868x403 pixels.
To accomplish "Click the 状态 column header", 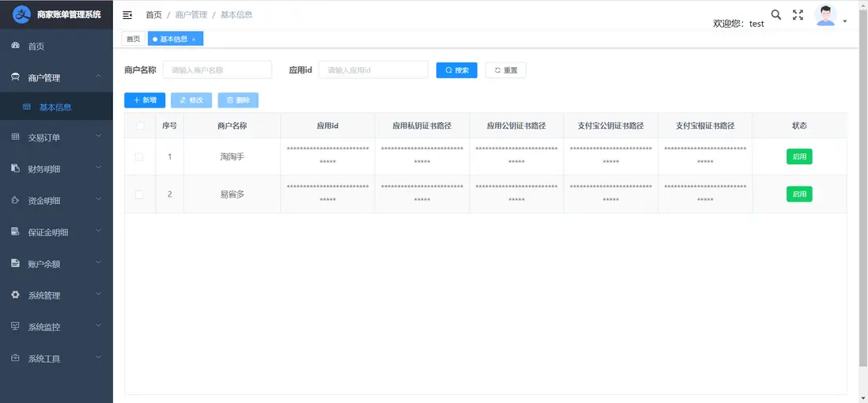I will (799, 126).
